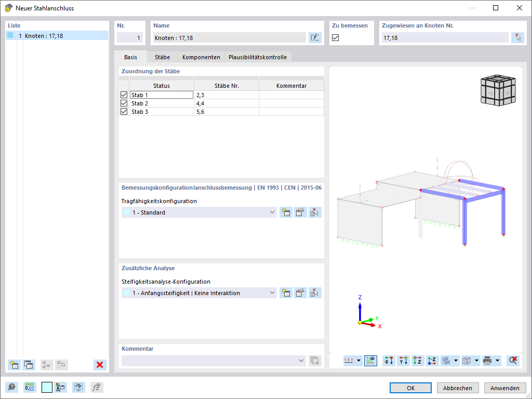532x399 pixels.
Task: Click the Kommentar column header
Action: [x=291, y=86]
